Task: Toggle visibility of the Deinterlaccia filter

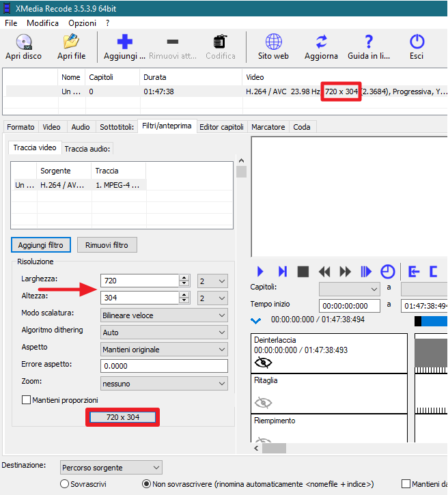Action: coord(263,363)
